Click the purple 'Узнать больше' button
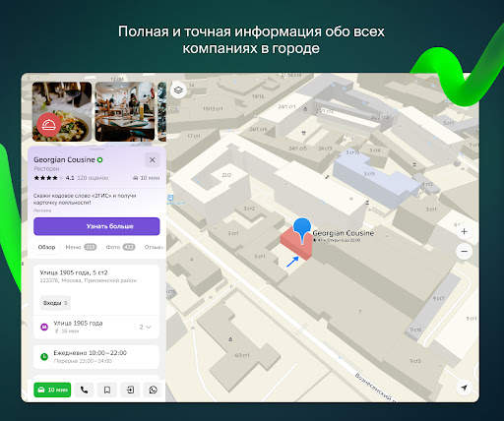 tap(96, 226)
